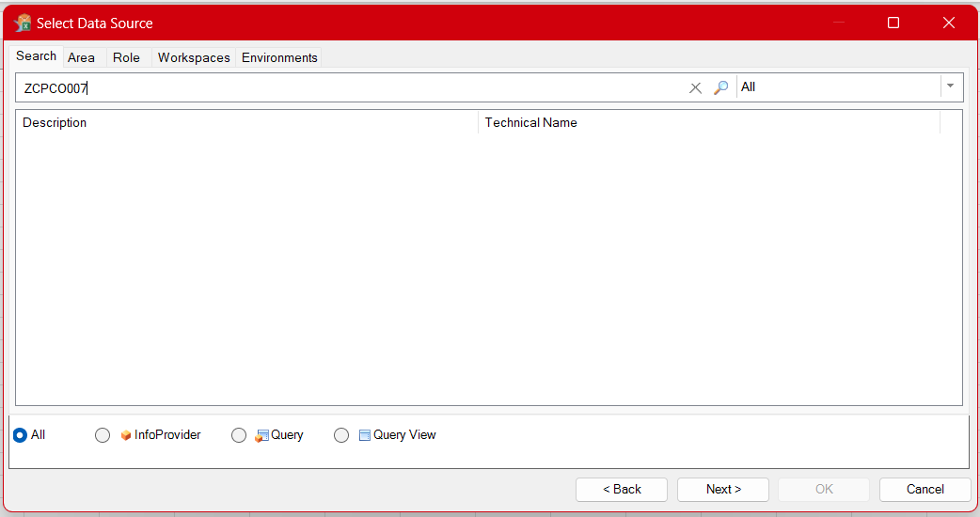Cancel the data source dialog
The width and height of the screenshot is (980, 517).
point(925,489)
